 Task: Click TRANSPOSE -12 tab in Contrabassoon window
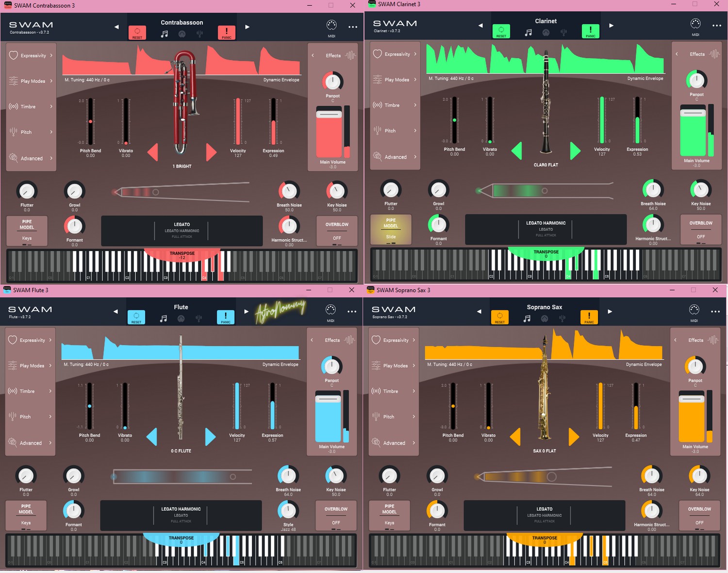point(182,255)
